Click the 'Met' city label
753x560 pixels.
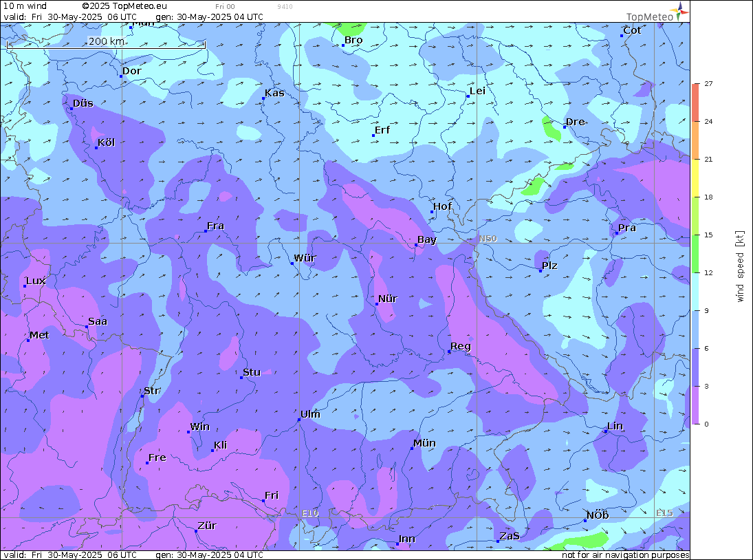[x=39, y=335]
